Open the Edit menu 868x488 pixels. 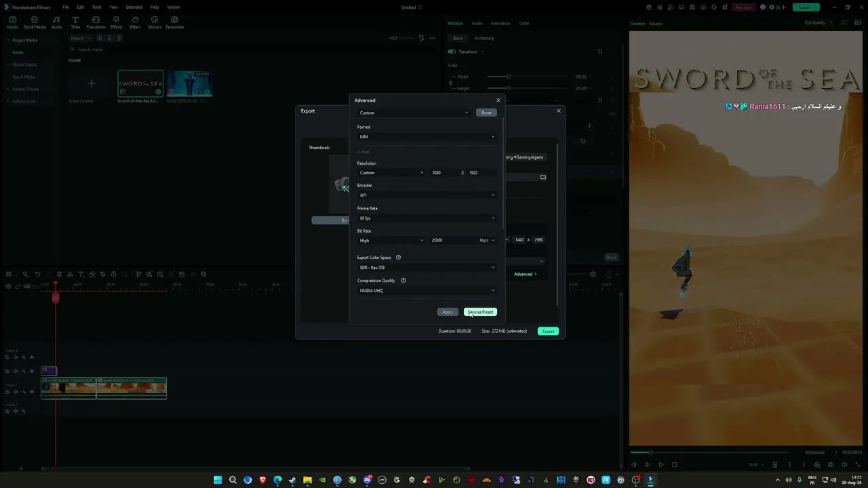pyautogui.click(x=80, y=7)
